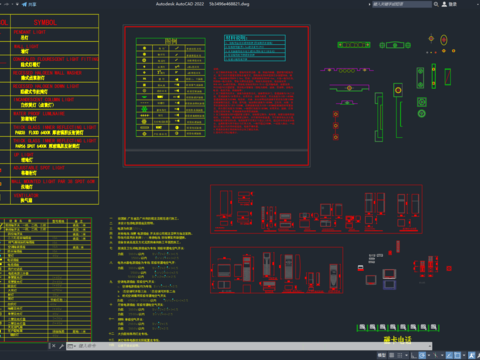Toggle the drawing grid display
This screenshot has width=480, height=360.
click(x=391, y=355)
